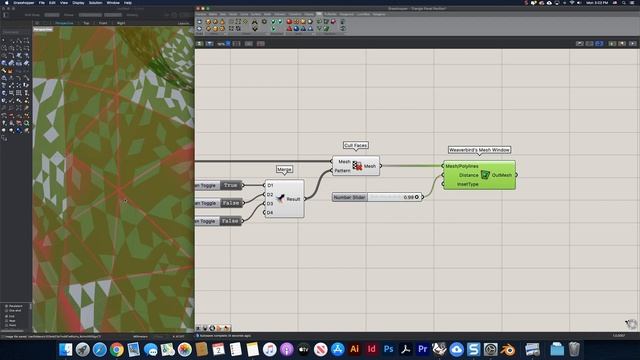Open Blender from the dock
This screenshot has height=360, width=640.
coord(508,349)
